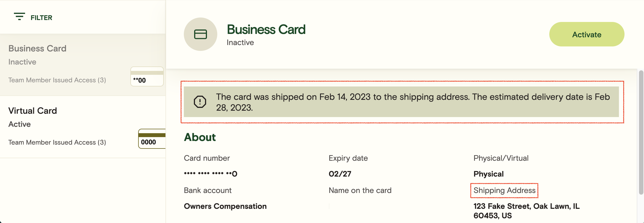Click Team Member Issued Access under Virtual Card
644x223 pixels.
[57, 142]
